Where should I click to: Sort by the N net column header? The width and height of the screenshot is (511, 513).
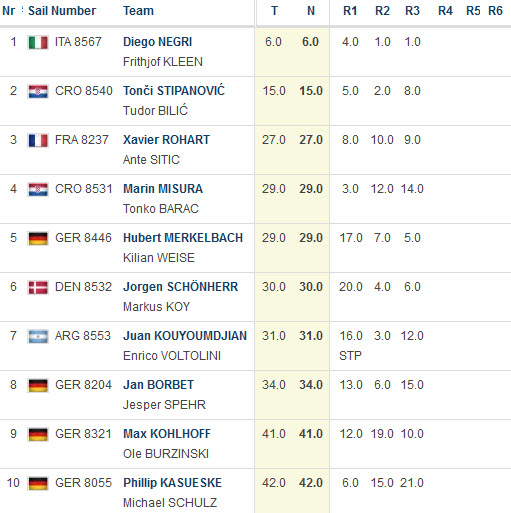pyautogui.click(x=311, y=11)
